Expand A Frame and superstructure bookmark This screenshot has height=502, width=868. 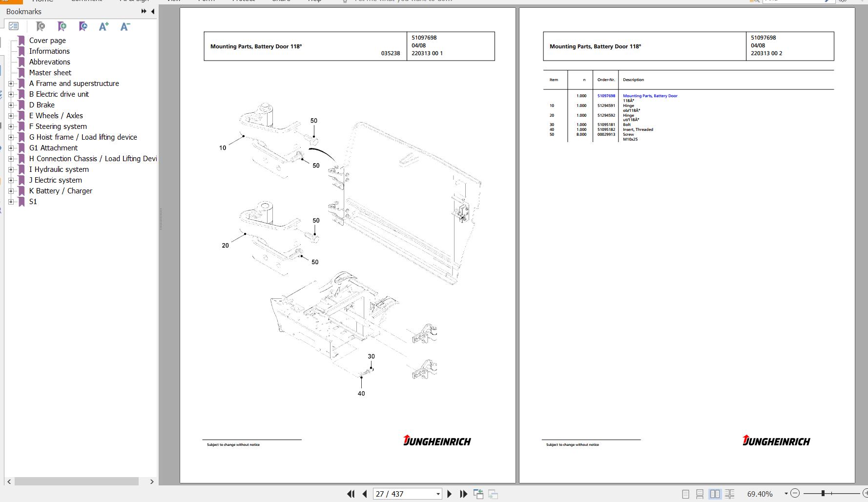click(x=11, y=84)
